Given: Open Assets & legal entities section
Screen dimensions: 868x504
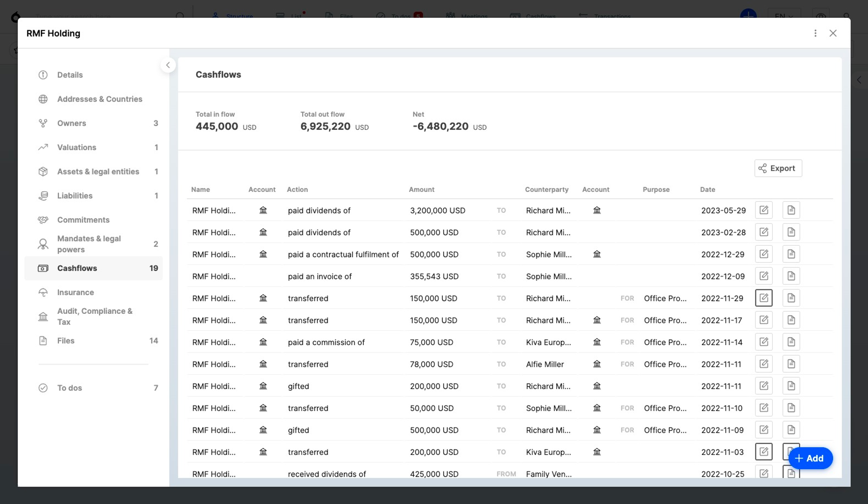Looking at the screenshot, I should (x=93, y=171).
